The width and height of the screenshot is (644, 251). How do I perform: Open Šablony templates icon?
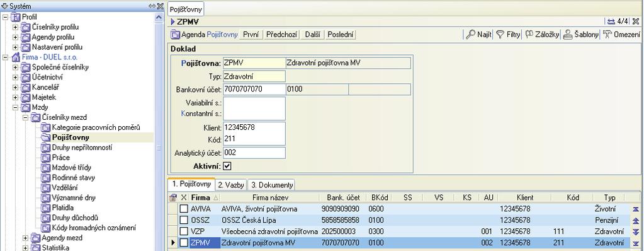tap(568, 35)
